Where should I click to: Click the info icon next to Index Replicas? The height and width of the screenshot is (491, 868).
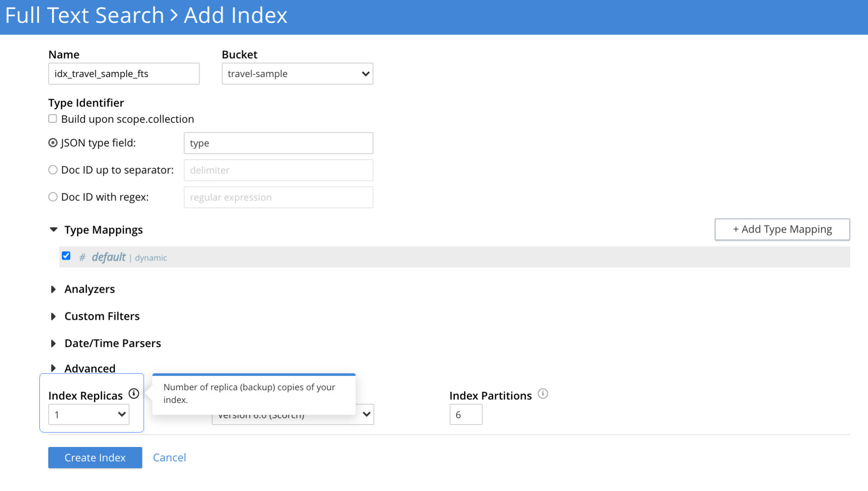(134, 394)
